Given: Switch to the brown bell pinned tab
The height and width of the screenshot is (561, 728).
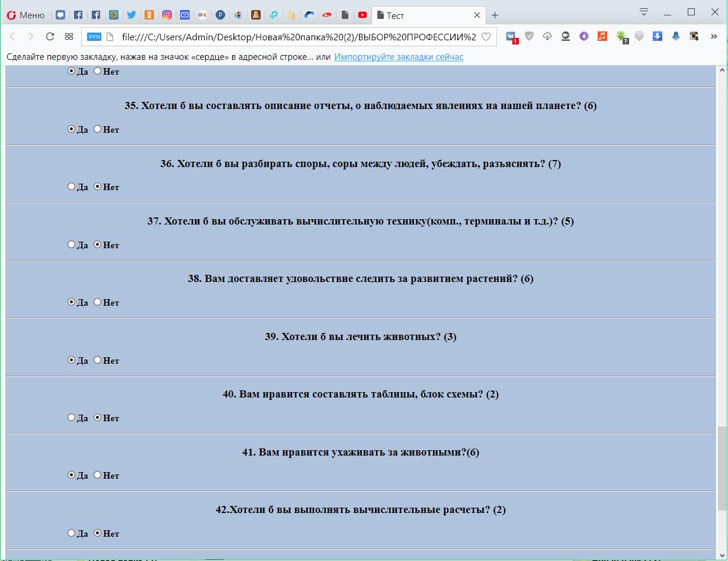Looking at the screenshot, I should pyautogui.click(x=256, y=15).
